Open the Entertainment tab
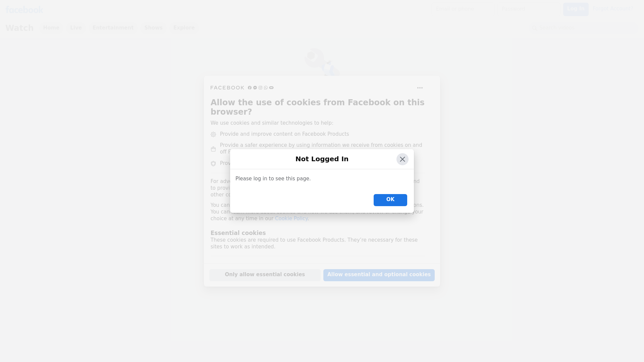Image resolution: width=644 pixels, height=362 pixels. (113, 28)
